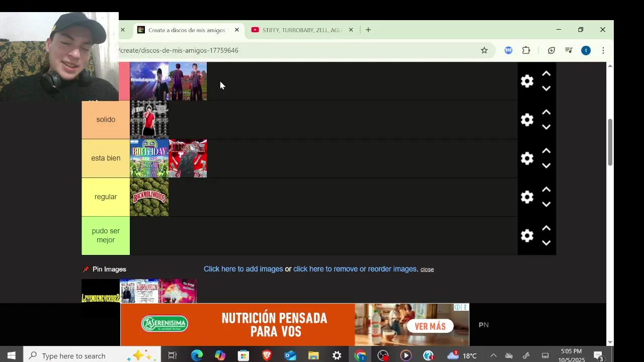
Task: Open a new browser tab
Action: pyautogui.click(x=368, y=30)
